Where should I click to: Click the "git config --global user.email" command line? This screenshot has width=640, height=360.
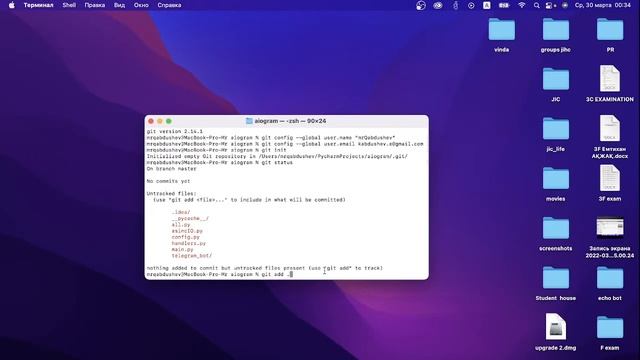[x=285, y=144]
